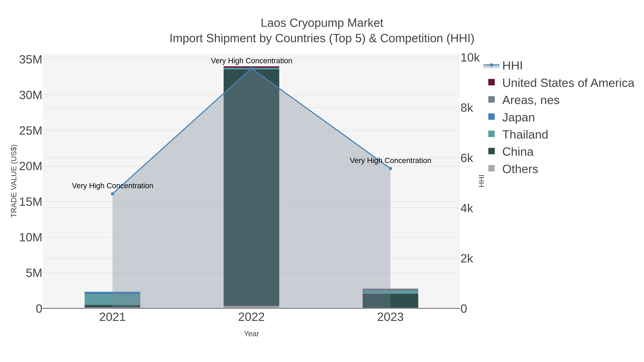Screen dimensions: 644x362
Task: Click the Thailand bar segment for 2021
Action: click(113, 300)
